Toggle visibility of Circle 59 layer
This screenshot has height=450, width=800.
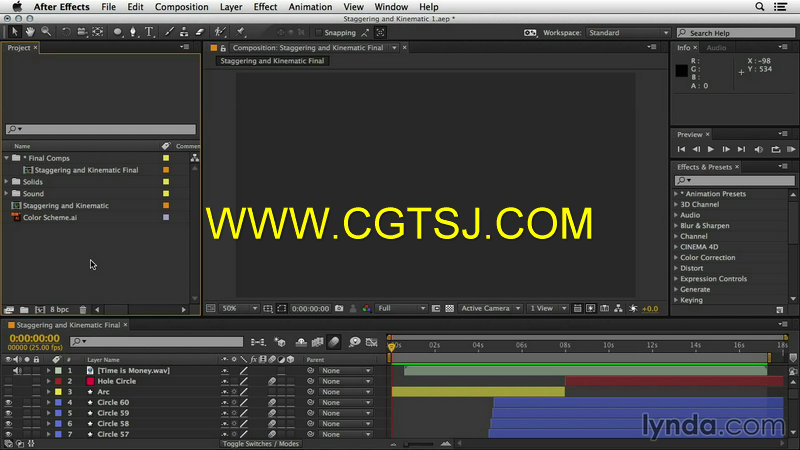point(8,413)
